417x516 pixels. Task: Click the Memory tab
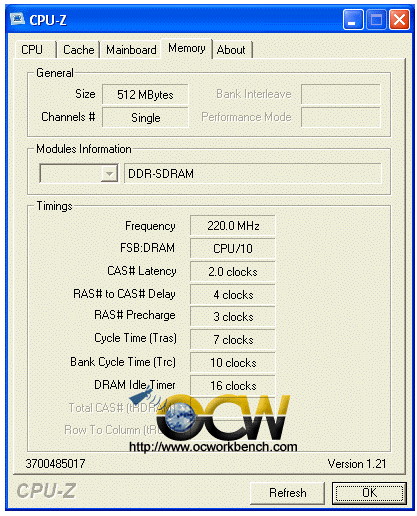187,49
